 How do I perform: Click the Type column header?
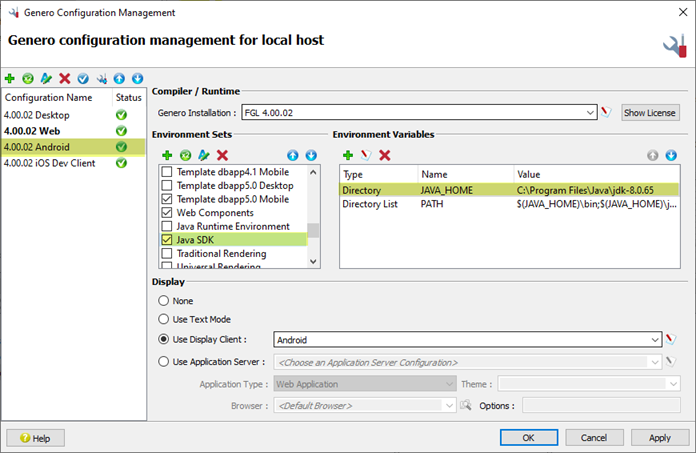[x=379, y=174]
